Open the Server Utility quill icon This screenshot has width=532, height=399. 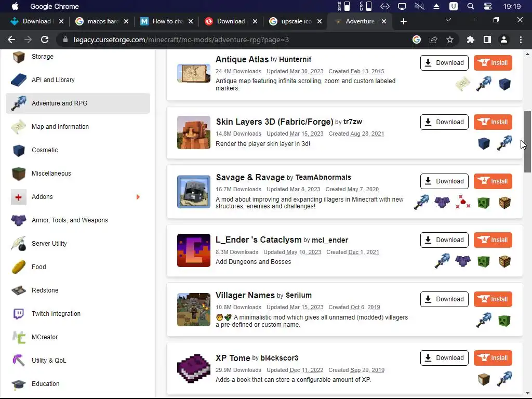[x=19, y=244]
